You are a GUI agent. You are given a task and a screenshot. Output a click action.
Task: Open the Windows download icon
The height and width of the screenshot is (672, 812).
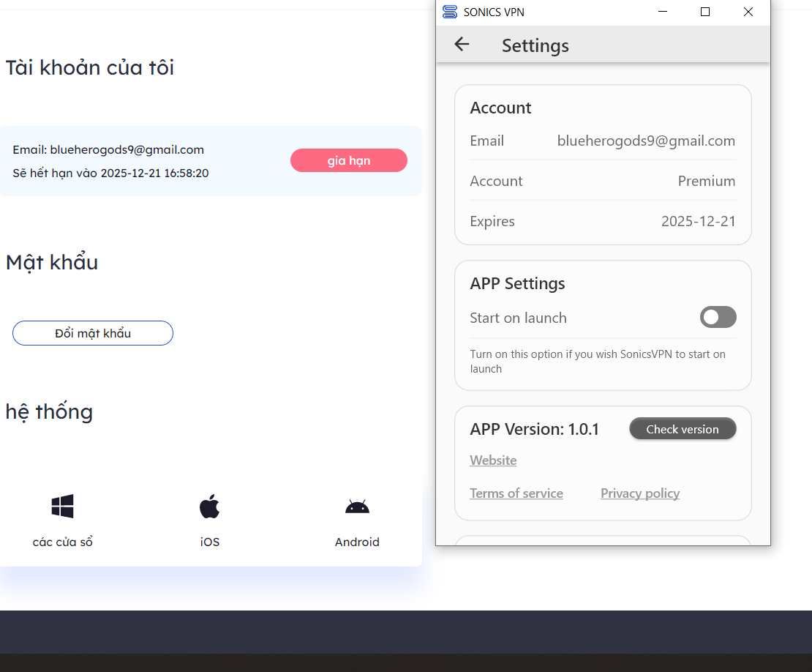point(63,507)
